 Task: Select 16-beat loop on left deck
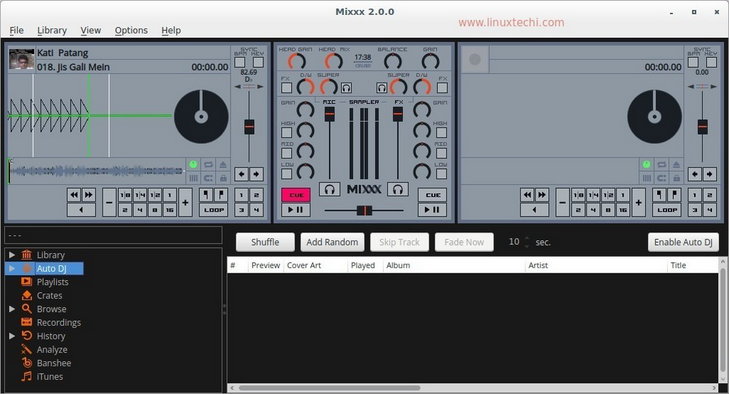click(170, 210)
